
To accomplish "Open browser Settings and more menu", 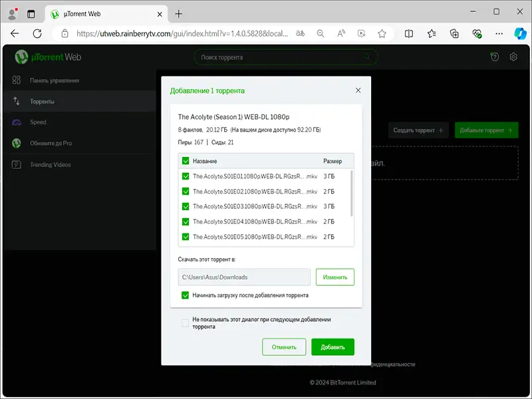I will pyautogui.click(x=499, y=34).
